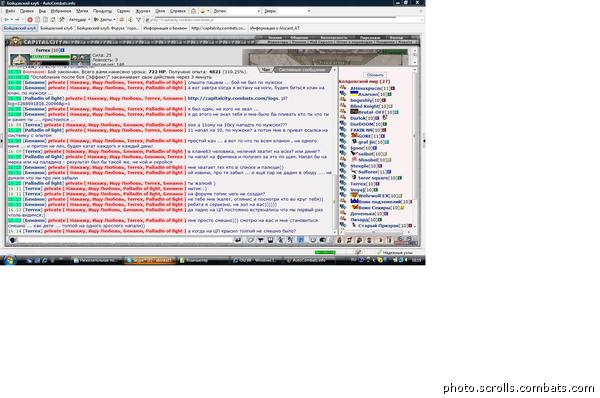
Task: Click the green back arrow in toolbar
Action: pyautogui.click(x=7, y=20)
